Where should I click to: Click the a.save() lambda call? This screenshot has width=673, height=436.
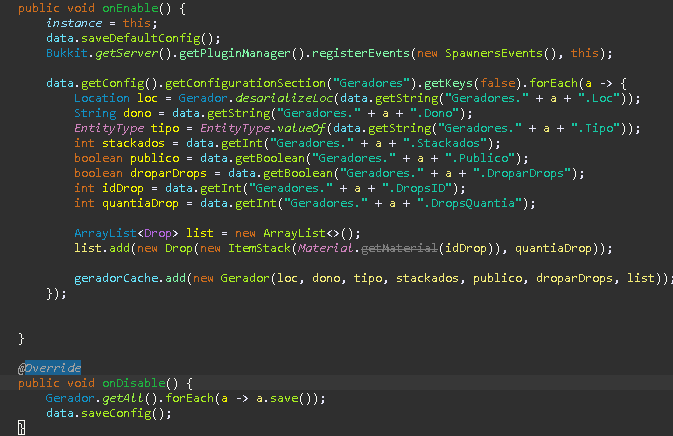pyautogui.click(x=286, y=398)
